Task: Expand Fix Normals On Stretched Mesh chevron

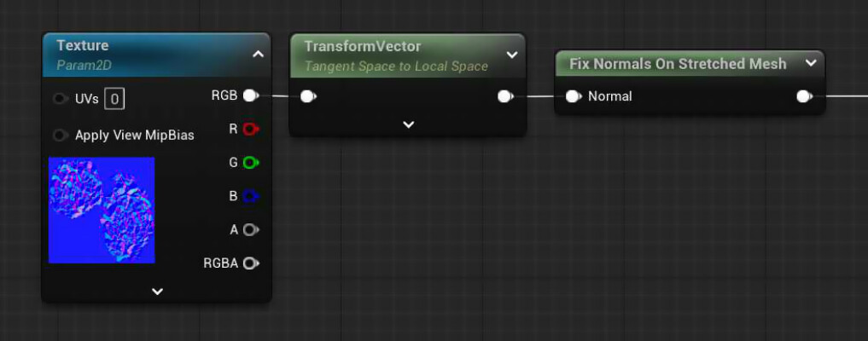Action: (x=811, y=63)
